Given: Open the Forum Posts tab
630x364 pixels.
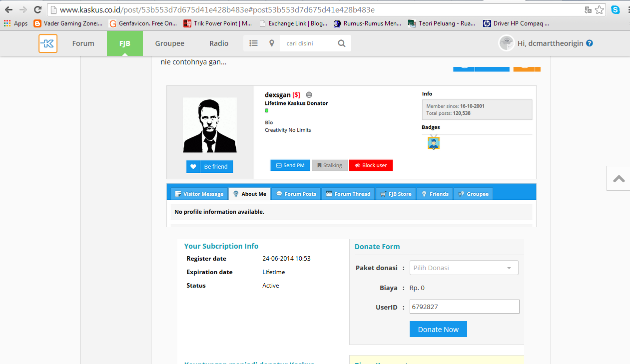Looking at the screenshot, I should (296, 194).
